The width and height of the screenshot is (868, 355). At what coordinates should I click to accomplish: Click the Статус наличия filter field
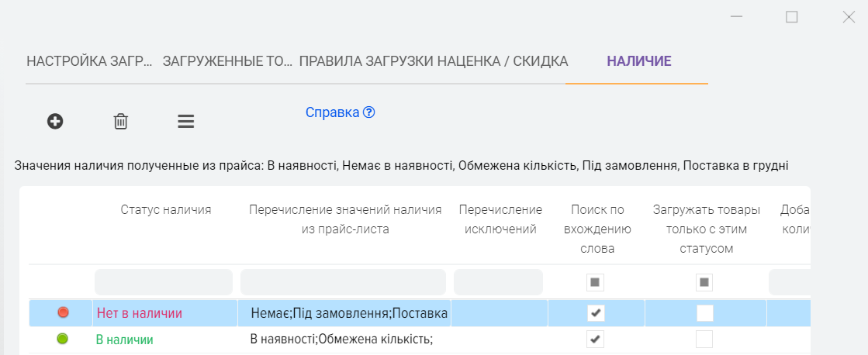click(x=163, y=282)
